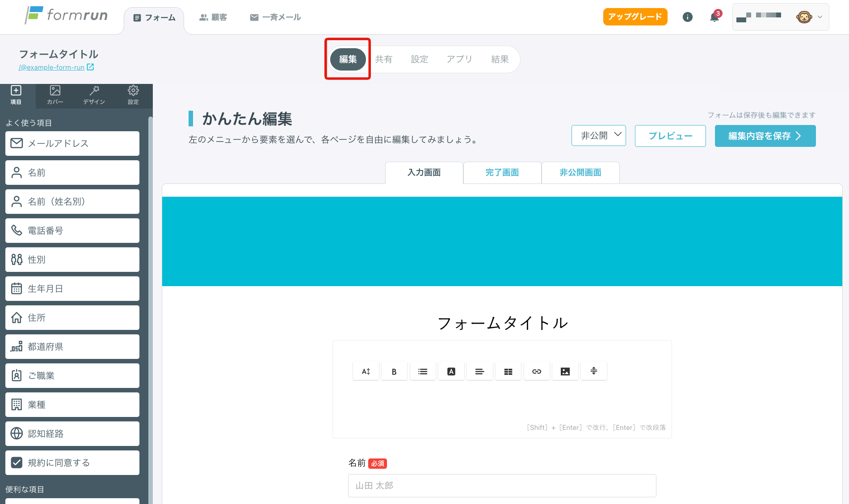
Task: Open the カバー sidebar panel
Action: (55, 95)
